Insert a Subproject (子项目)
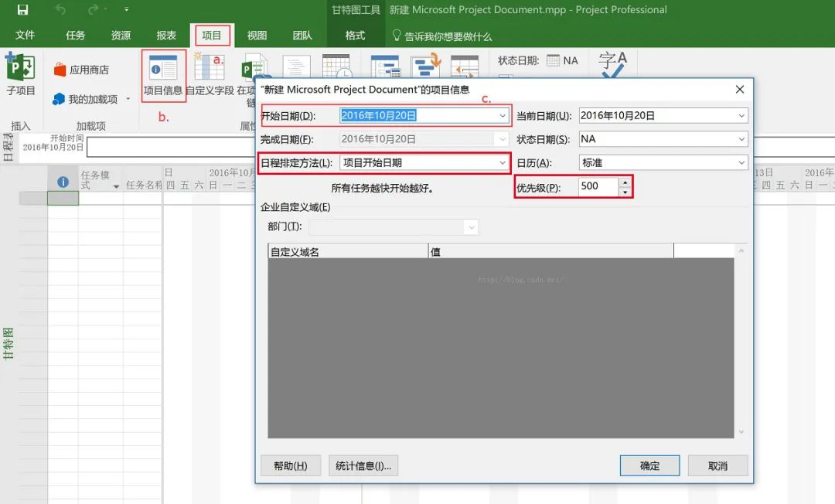 tap(20, 74)
